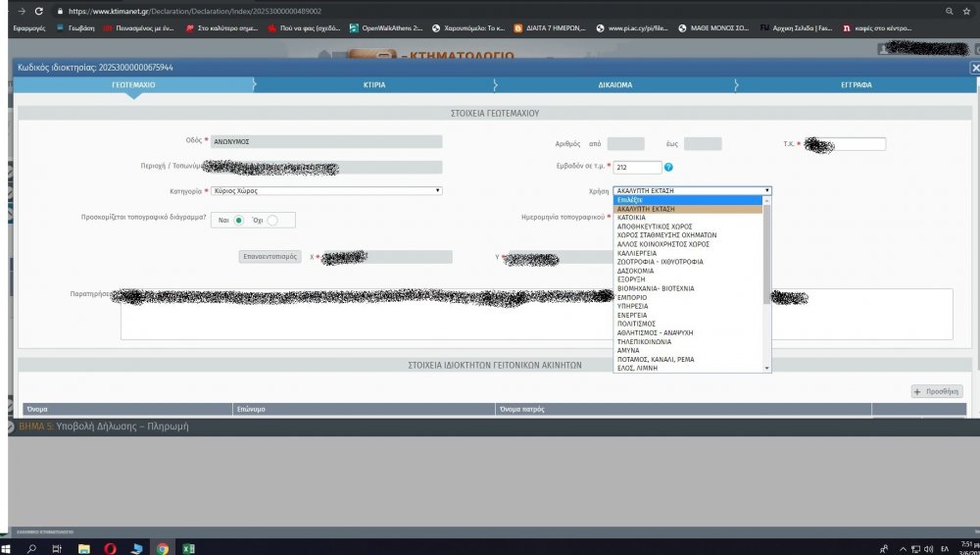The height and width of the screenshot is (555, 980).
Task: Switch to the ΚΤΙΡΙΑ tab
Action: pos(373,85)
